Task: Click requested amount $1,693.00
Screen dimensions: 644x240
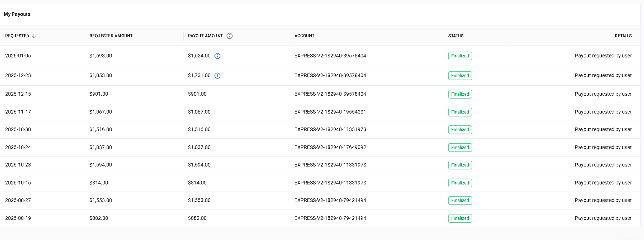Action: [101, 56]
